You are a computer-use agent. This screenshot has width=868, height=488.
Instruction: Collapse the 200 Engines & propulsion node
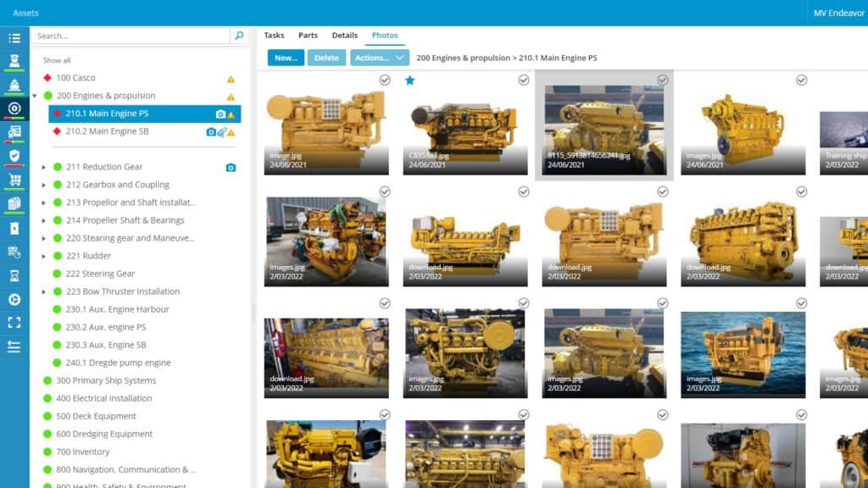point(36,96)
